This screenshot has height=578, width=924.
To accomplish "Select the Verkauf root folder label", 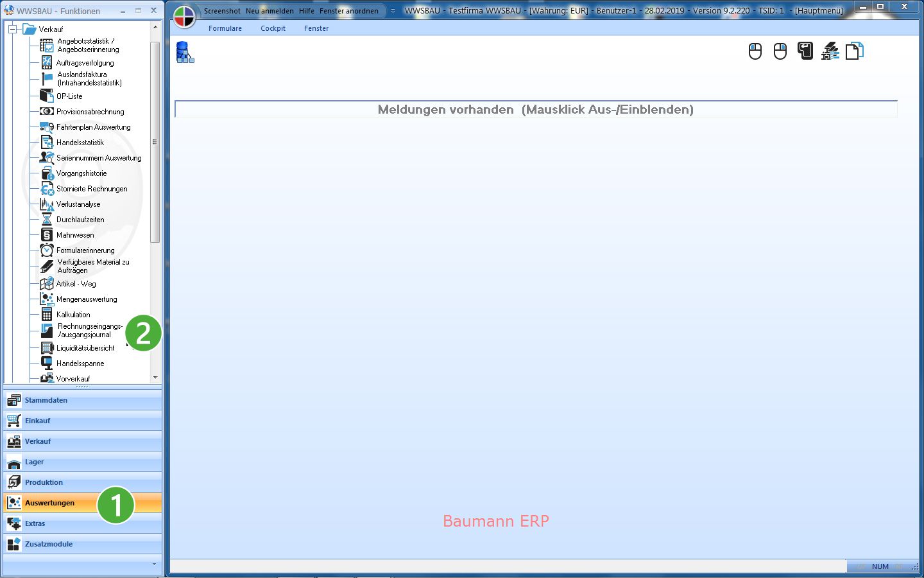I will point(51,30).
